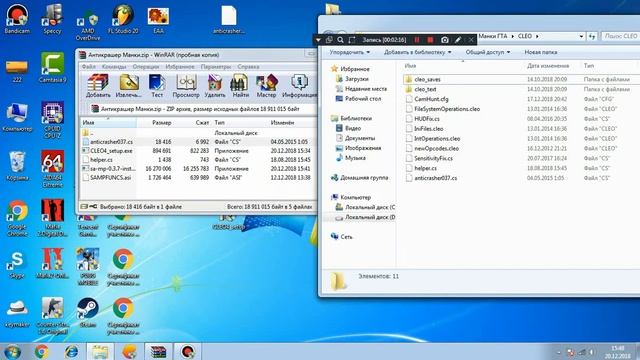Click CLEO breadcrumb in Explorer address bar
This screenshot has width=640, height=360.
[524, 36]
